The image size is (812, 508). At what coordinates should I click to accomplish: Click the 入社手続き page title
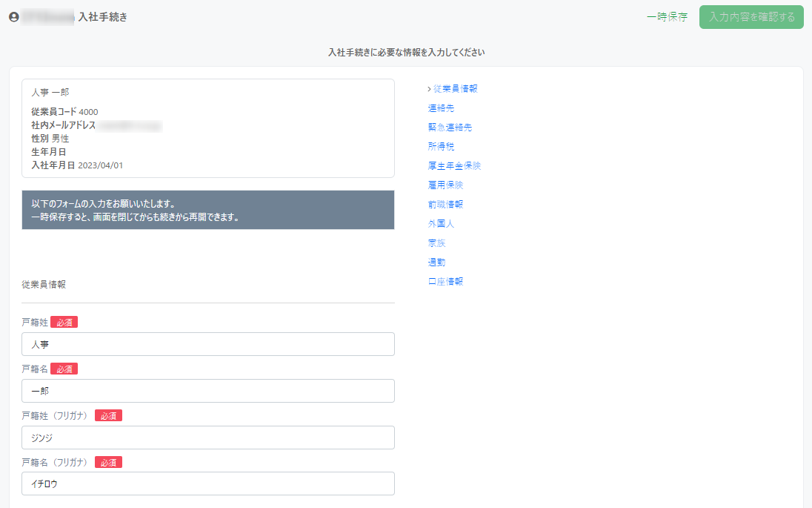(102, 17)
